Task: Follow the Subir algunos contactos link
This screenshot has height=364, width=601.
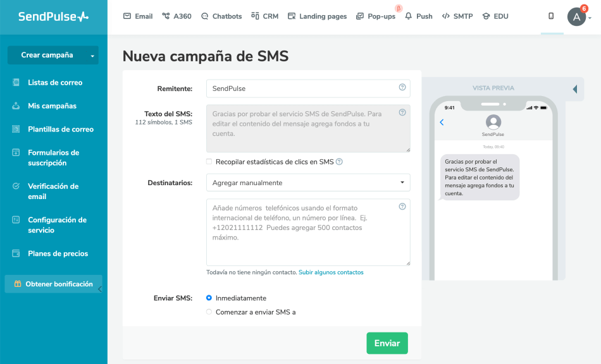Action: 331,272
